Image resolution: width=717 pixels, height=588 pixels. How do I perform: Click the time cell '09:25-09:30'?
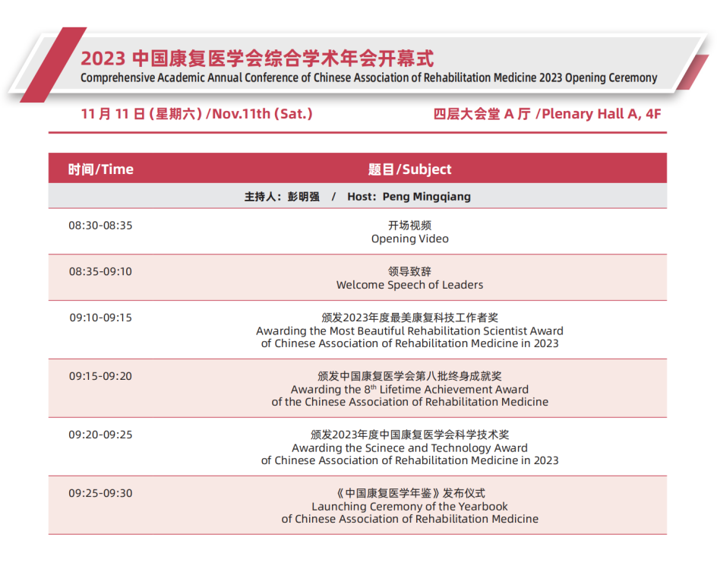(x=100, y=493)
